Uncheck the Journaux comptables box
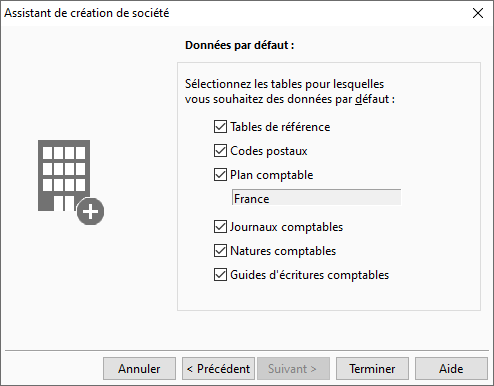The width and height of the screenshot is (494, 386). click(x=220, y=227)
